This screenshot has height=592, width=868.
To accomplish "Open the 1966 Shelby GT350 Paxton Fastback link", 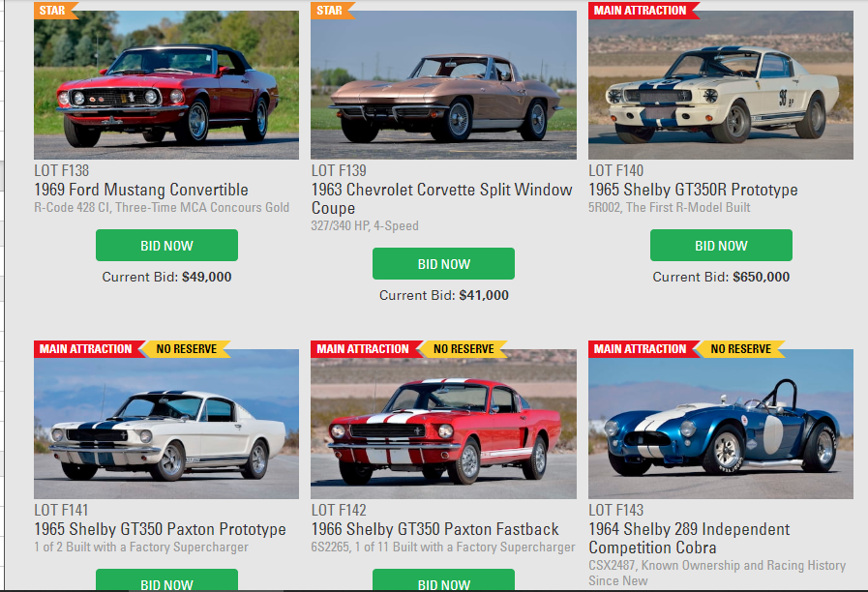I will point(435,529).
